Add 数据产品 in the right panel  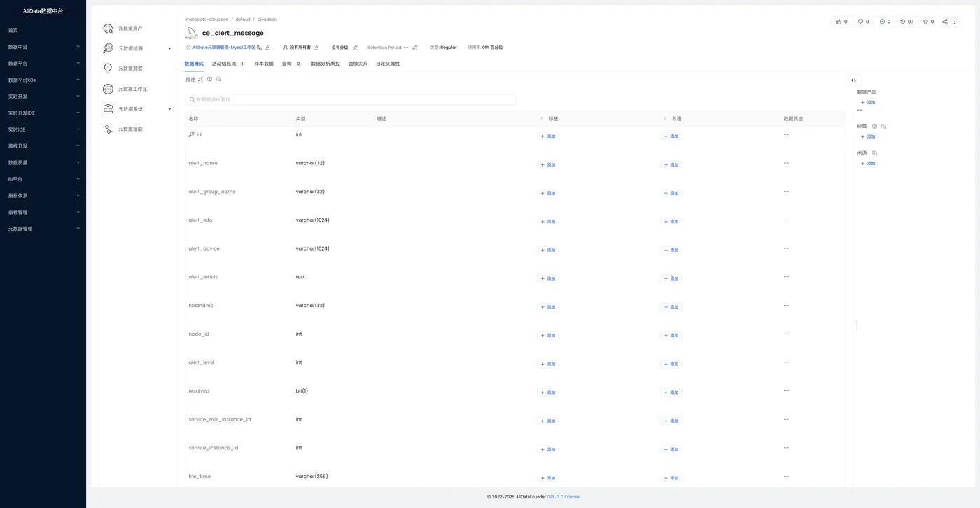[x=868, y=102]
